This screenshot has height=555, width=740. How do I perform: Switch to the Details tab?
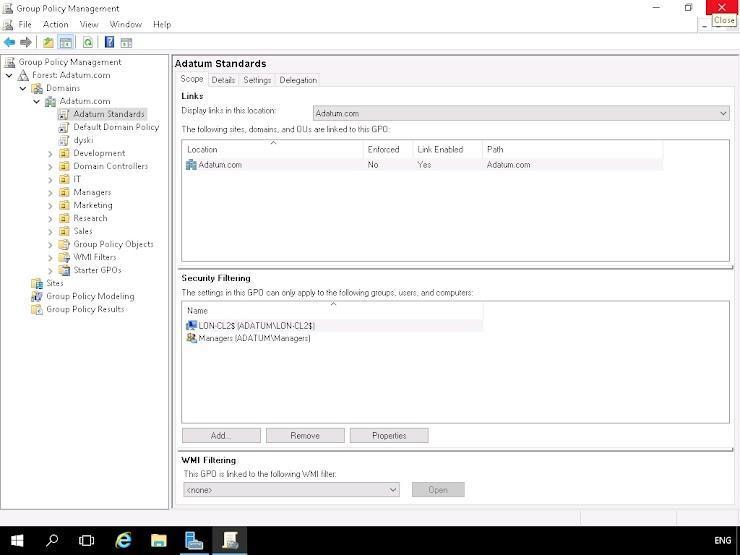click(223, 80)
